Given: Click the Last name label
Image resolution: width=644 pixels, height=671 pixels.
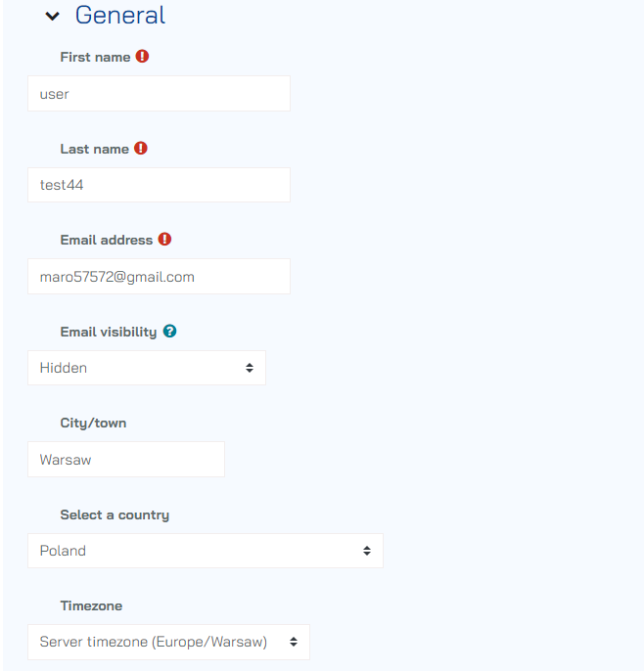Looking at the screenshot, I should click(x=94, y=149).
